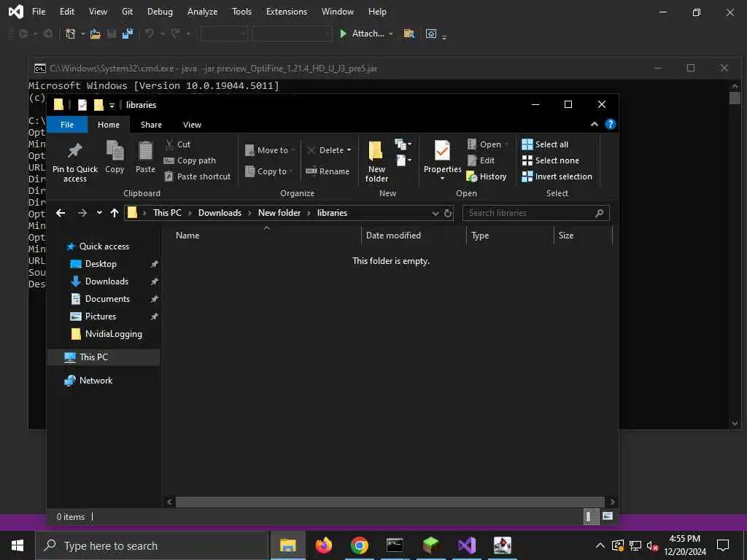Click the Properties icon in ribbon

click(442, 151)
